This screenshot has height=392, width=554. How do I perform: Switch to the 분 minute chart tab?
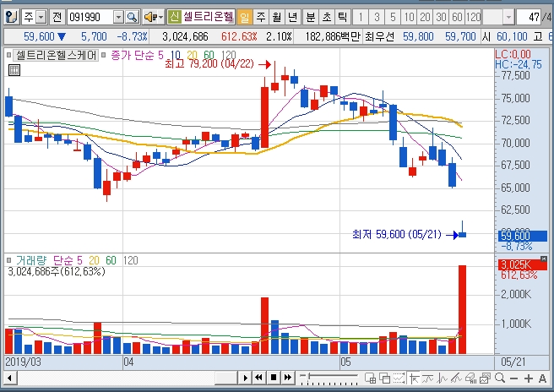pyautogui.click(x=310, y=17)
